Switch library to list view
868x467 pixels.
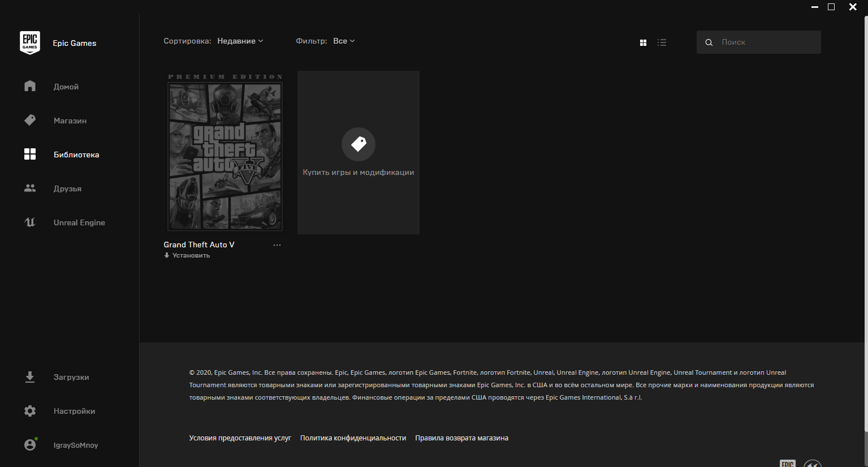(662, 42)
